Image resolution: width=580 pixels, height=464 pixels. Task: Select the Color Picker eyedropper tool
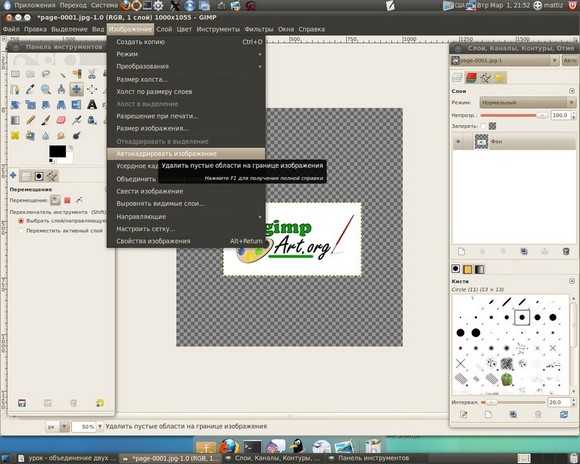point(30,89)
